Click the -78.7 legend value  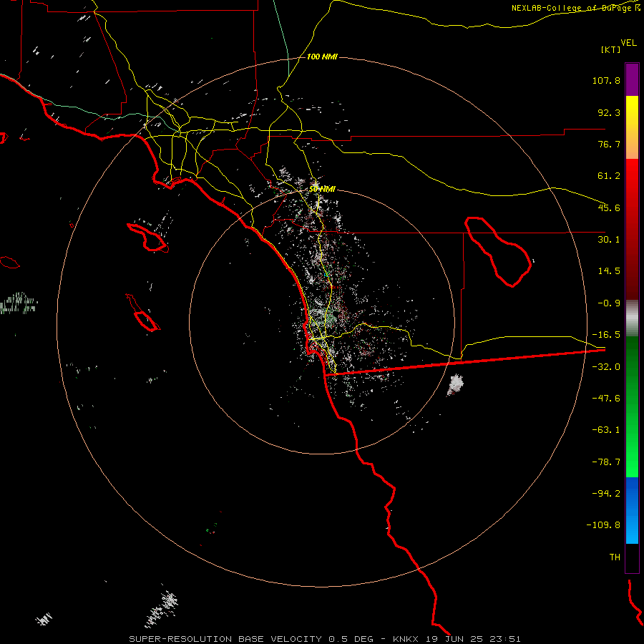point(606,462)
